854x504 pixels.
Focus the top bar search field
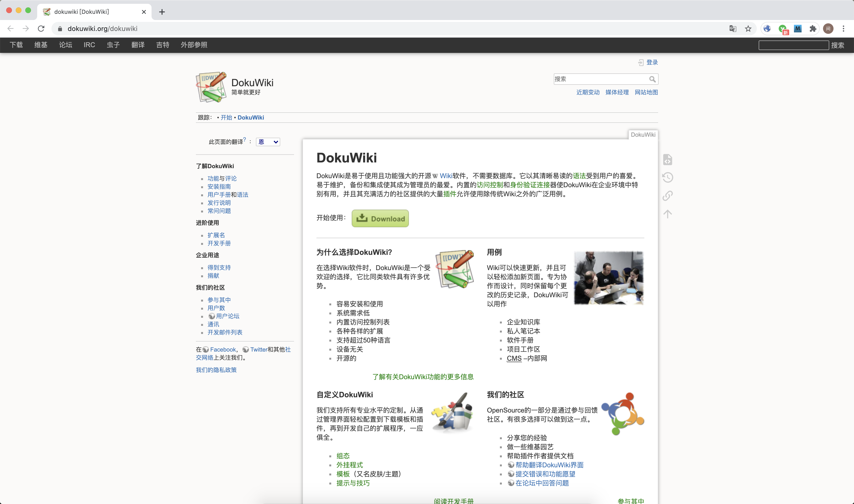(x=793, y=45)
